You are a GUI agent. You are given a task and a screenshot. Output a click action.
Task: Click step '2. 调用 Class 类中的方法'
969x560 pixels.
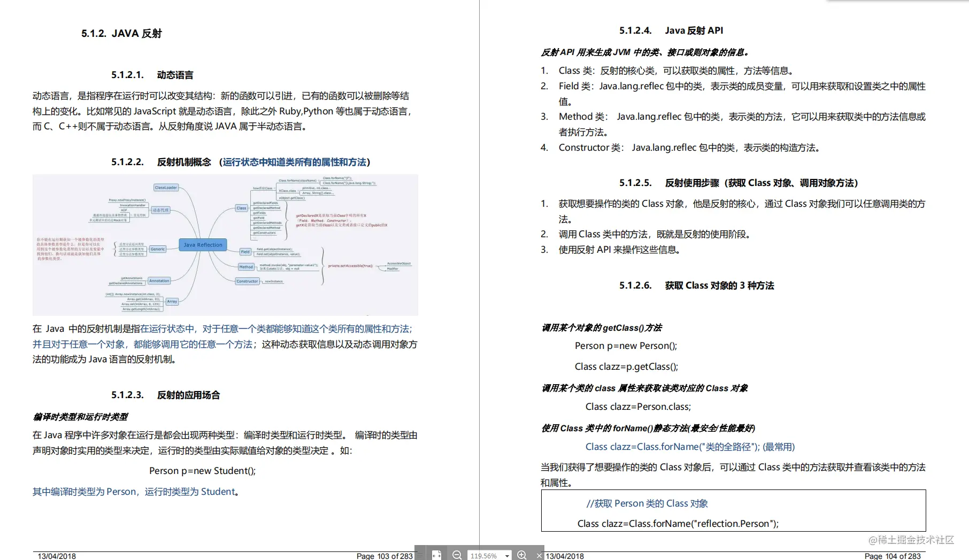click(647, 234)
